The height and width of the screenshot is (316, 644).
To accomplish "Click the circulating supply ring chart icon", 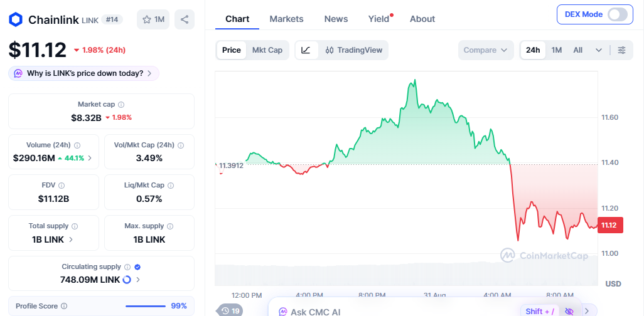I will tap(127, 280).
